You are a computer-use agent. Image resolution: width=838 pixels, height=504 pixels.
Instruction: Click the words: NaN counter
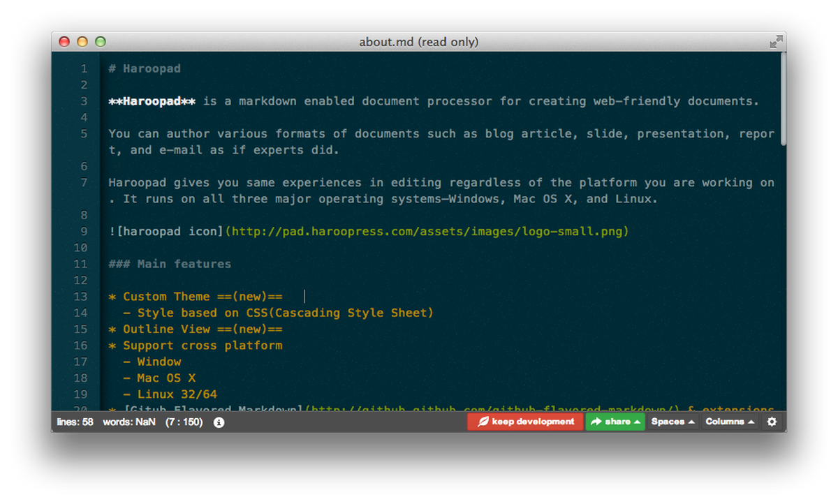(129, 422)
